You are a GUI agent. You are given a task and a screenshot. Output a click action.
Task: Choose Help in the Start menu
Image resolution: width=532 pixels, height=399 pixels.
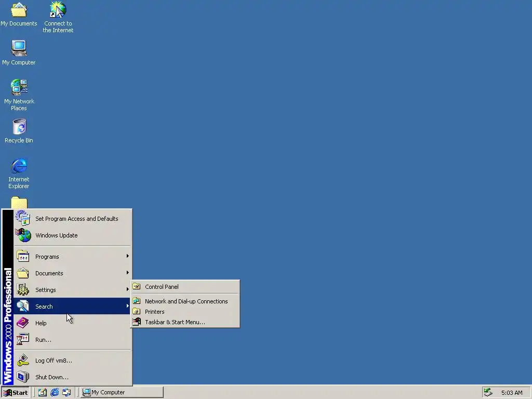click(72, 323)
